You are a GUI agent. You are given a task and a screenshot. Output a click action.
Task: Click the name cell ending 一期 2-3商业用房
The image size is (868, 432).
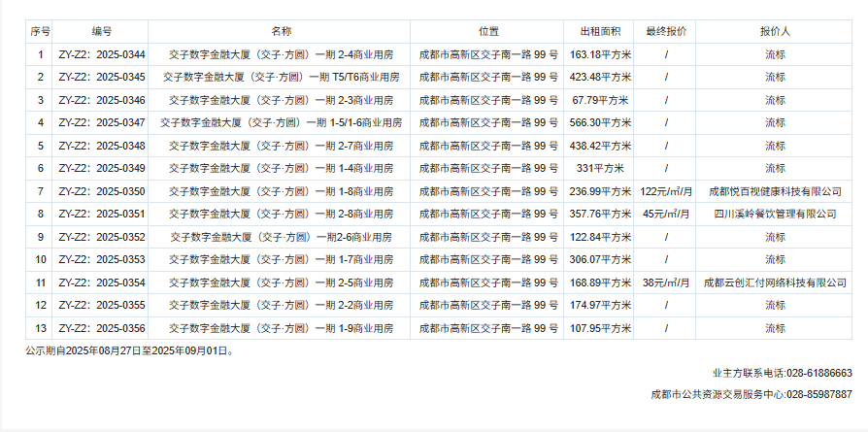pyautogui.click(x=281, y=100)
